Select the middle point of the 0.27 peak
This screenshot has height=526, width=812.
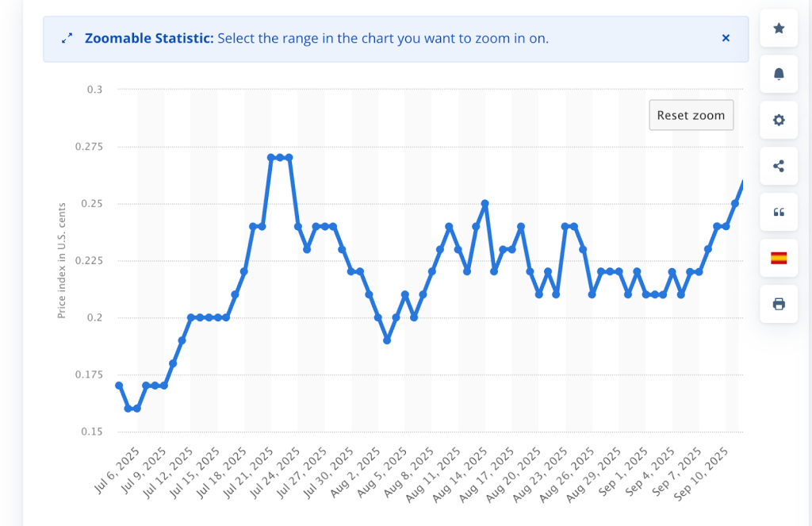coord(280,158)
